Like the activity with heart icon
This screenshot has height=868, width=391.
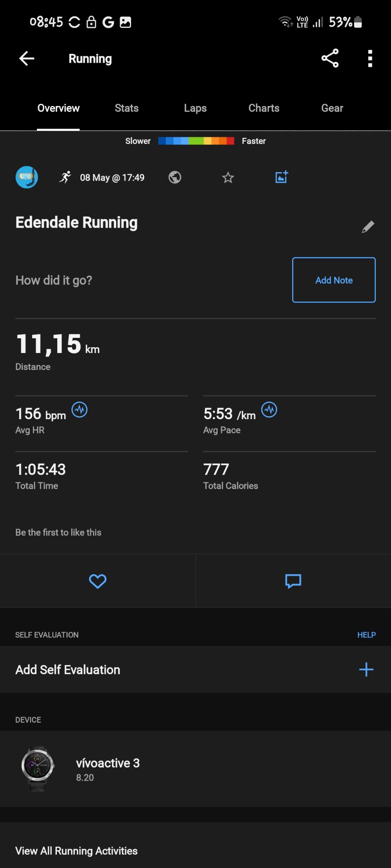(x=98, y=581)
